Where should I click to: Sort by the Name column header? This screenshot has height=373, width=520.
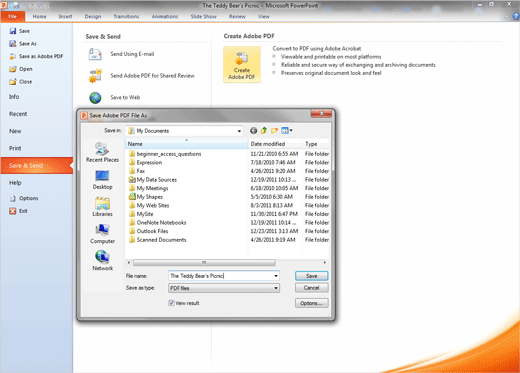coord(187,144)
